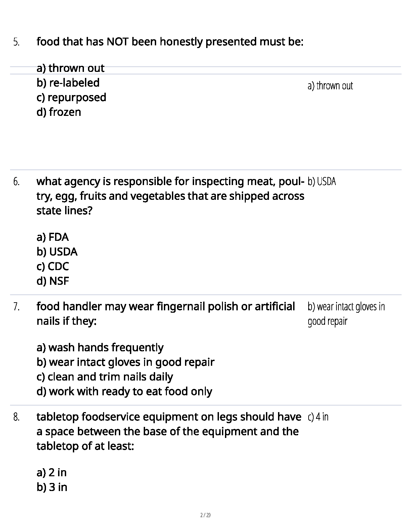This screenshot has width=411, height=532.
Task: Click question 5 text about honestly presented food
Action: tap(170, 42)
